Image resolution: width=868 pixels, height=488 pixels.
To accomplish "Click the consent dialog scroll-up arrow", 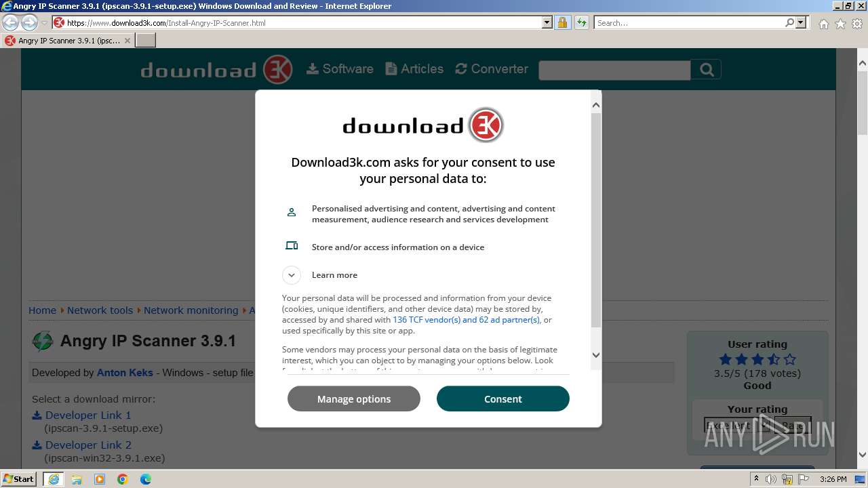I will point(596,105).
